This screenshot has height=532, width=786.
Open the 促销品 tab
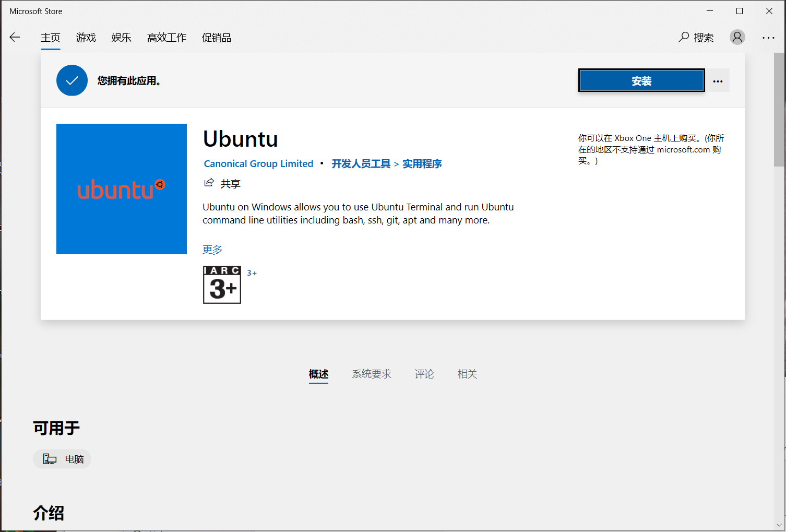[x=217, y=38]
